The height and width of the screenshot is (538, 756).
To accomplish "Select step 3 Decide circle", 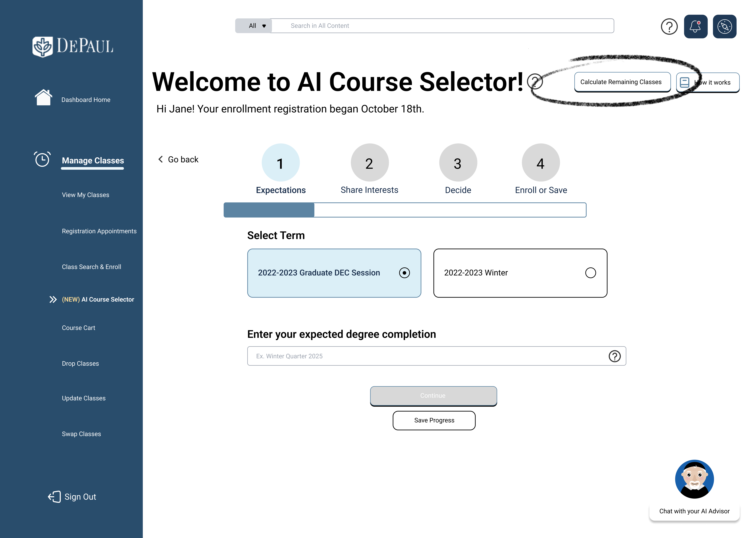I will [458, 162].
